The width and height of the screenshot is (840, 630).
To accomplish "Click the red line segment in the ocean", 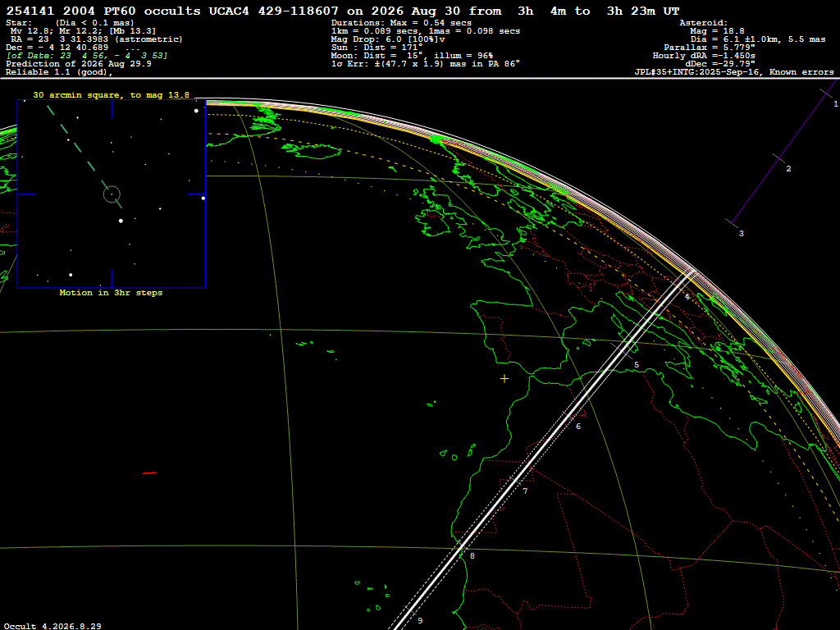I will coord(149,473).
